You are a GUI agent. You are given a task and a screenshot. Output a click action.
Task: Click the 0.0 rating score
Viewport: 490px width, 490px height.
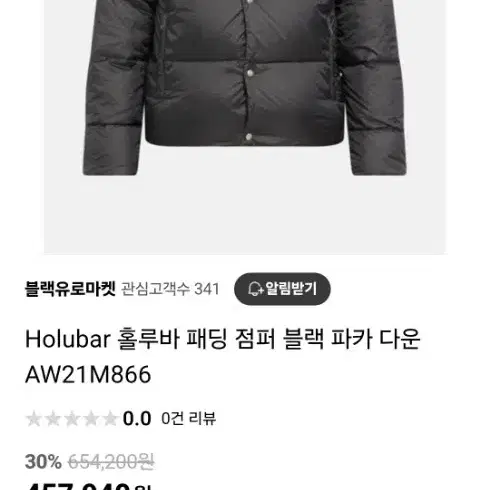(137, 419)
